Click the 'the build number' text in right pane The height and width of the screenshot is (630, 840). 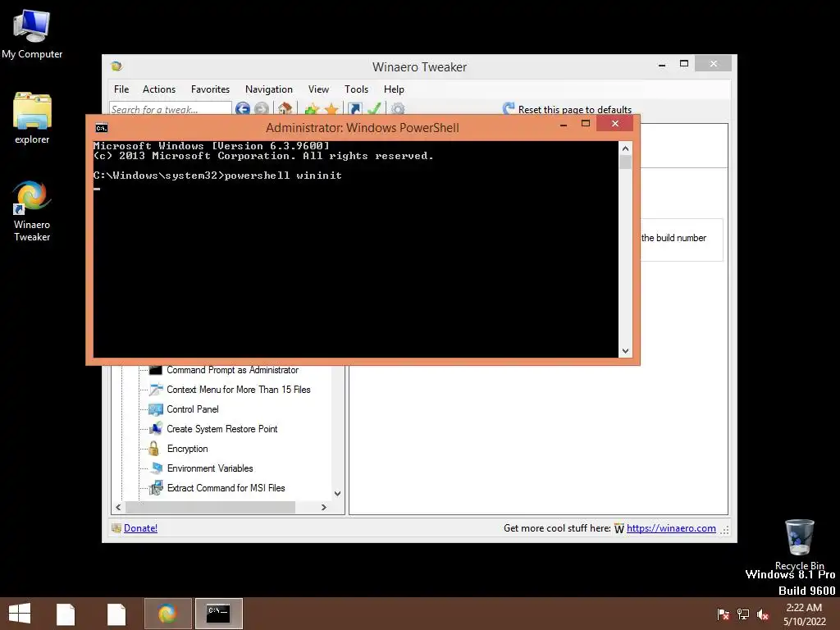pos(673,238)
